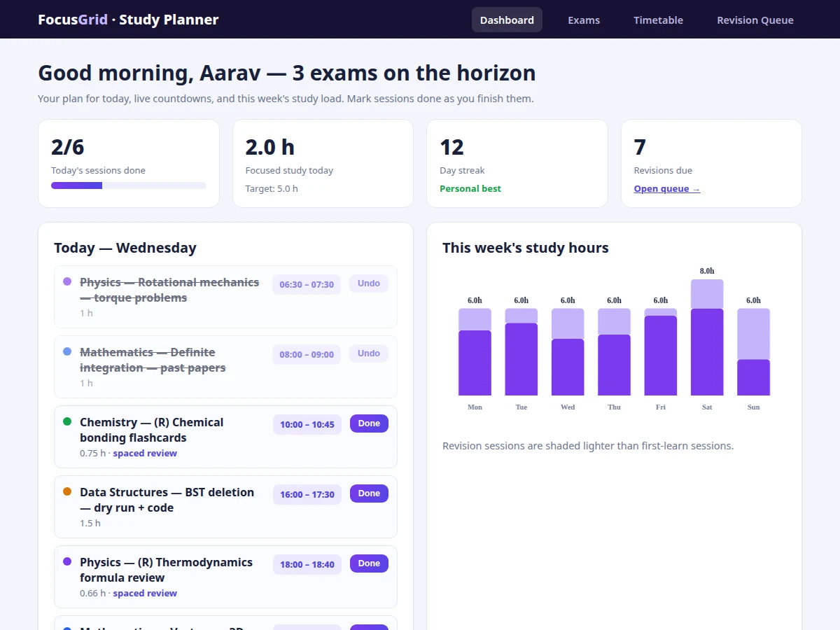Click the violet dot beside Thermodynamics formula review
Viewport: 840px width, 630px height.
pos(67,561)
